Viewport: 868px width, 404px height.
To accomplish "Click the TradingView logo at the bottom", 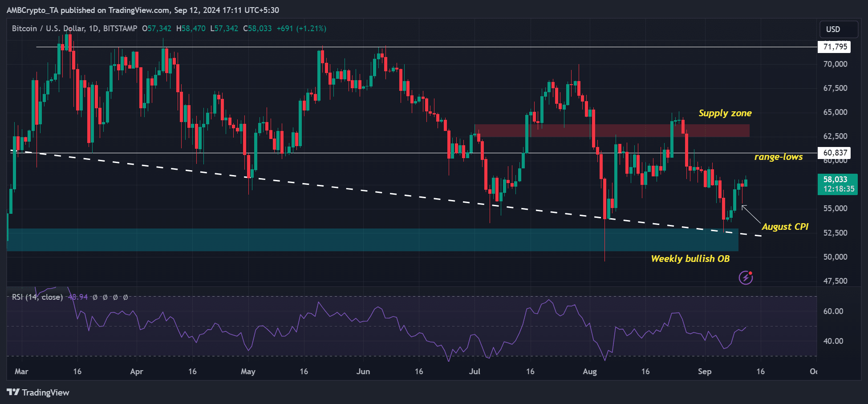I will pyautogui.click(x=38, y=392).
